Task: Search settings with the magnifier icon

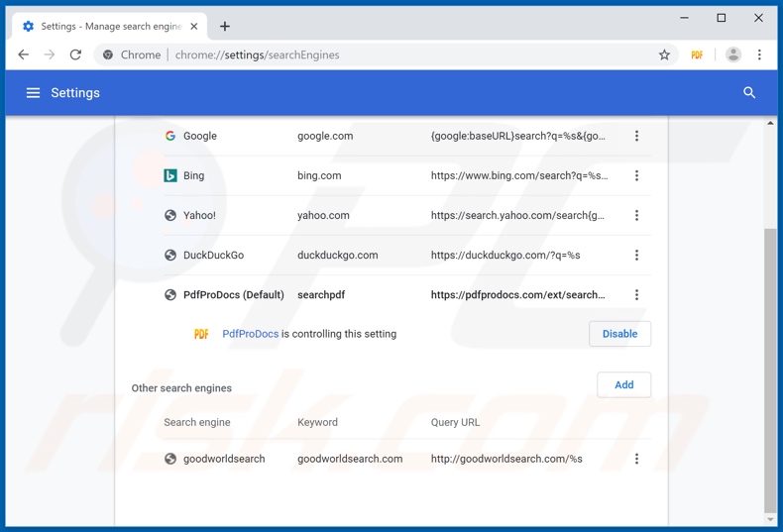Action: pyautogui.click(x=749, y=93)
